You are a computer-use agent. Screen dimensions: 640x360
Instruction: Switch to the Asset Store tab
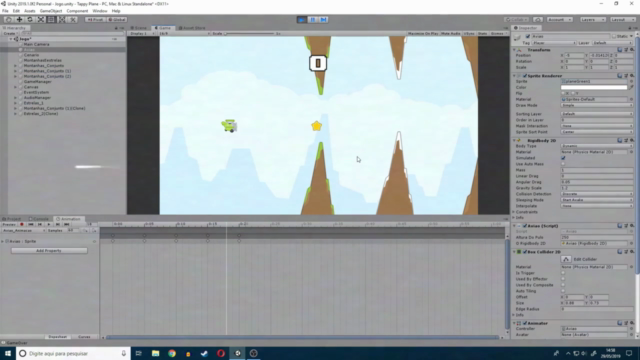tap(192, 28)
